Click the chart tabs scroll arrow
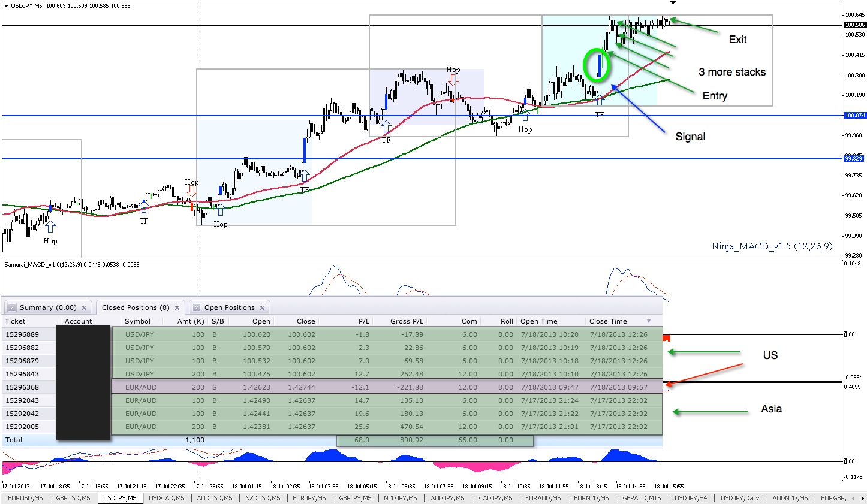867x504 pixels. coord(862,498)
